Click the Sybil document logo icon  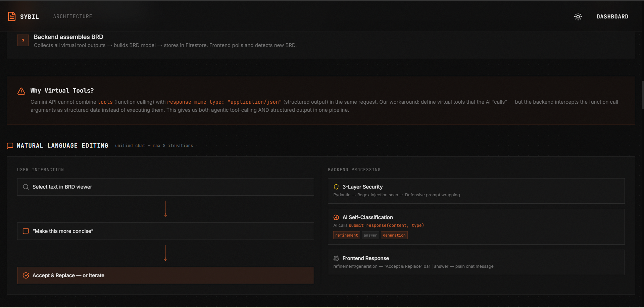(x=12, y=16)
